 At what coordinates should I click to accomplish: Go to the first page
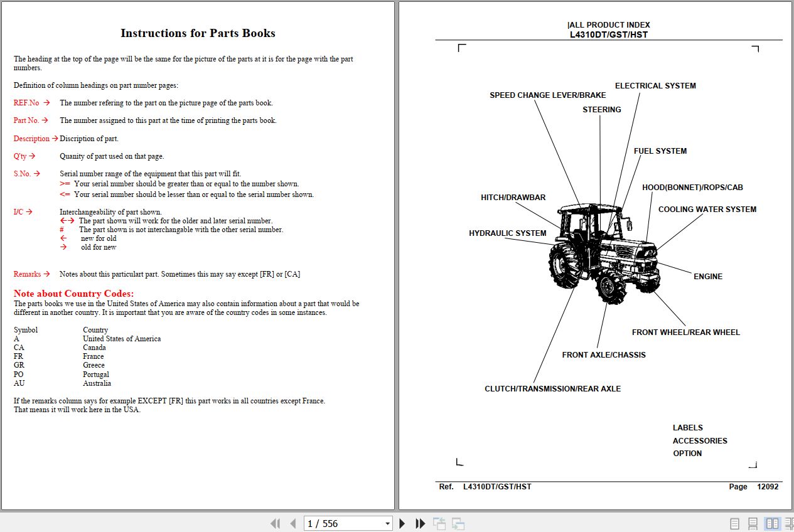coord(275,523)
